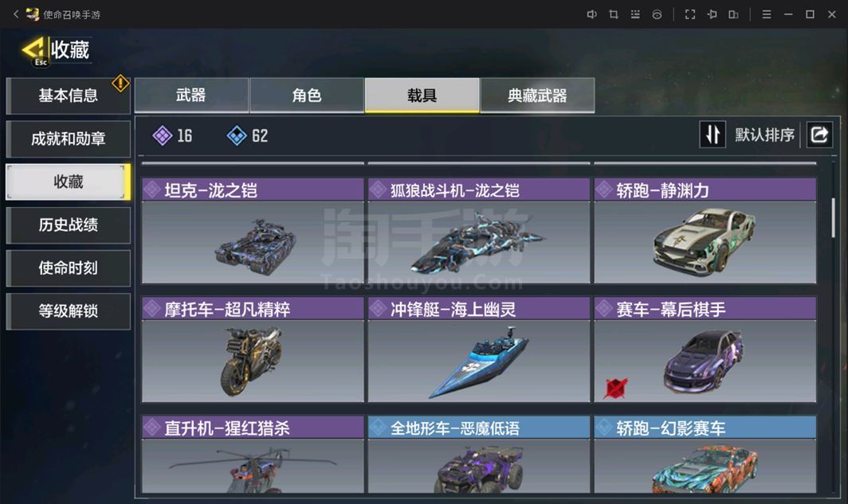Click the emulator volume speaker icon

[x=591, y=14]
